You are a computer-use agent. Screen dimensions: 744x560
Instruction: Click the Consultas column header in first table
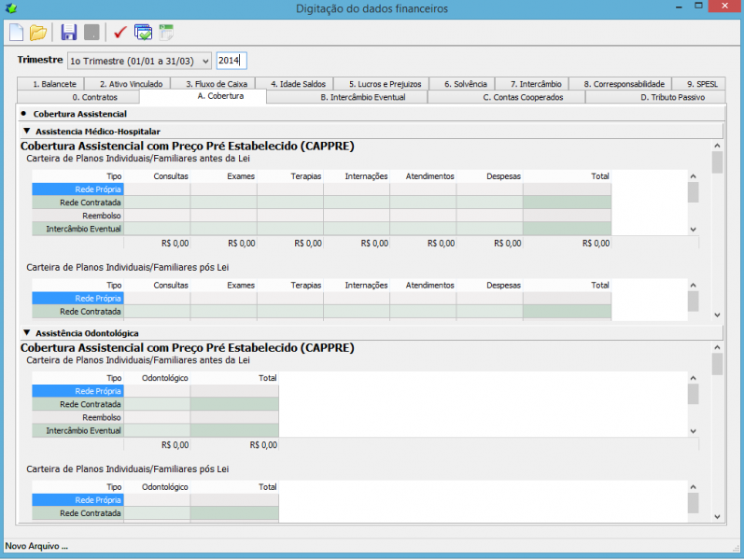[157, 176]
